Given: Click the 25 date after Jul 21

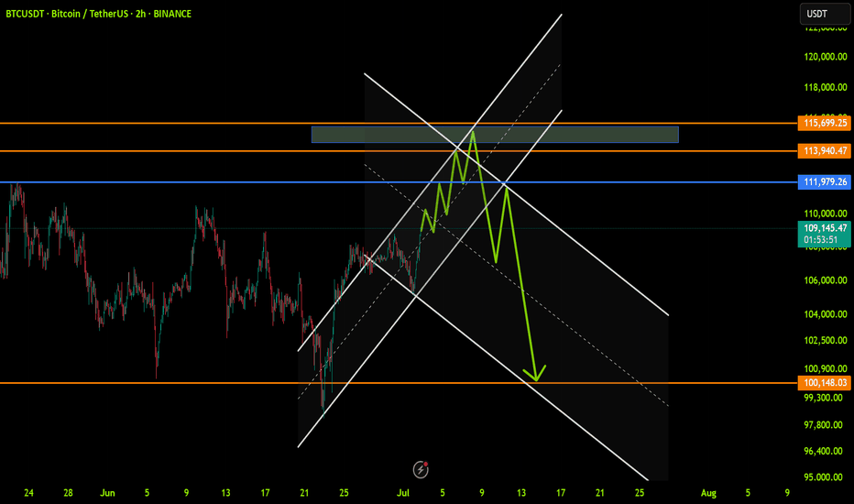Looking at the screenshot, I should [640, 493].
